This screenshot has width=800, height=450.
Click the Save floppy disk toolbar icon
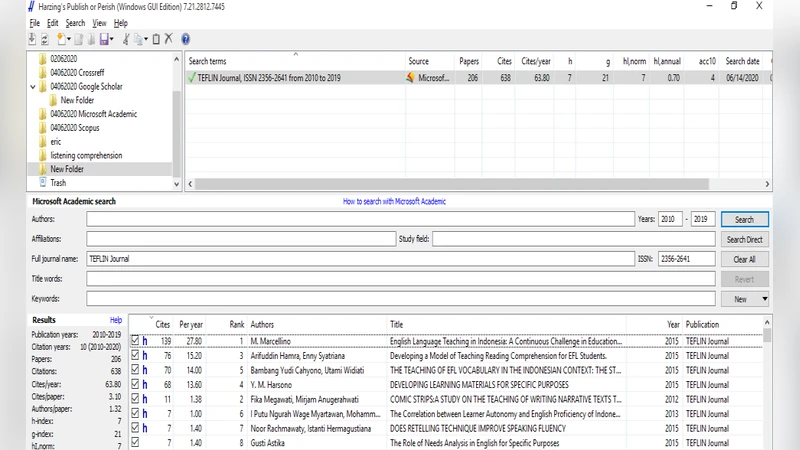[x=104, y=39]
